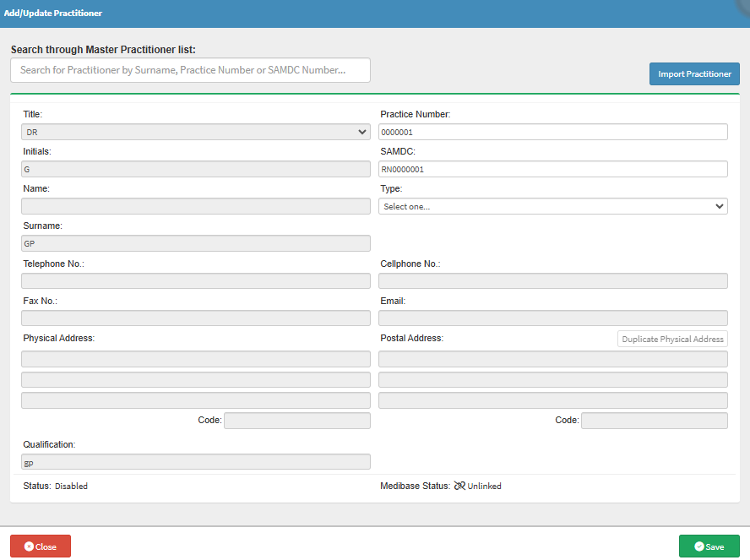
Task: Click the Qualification field containing gp
Action: [x=196, y=462]
